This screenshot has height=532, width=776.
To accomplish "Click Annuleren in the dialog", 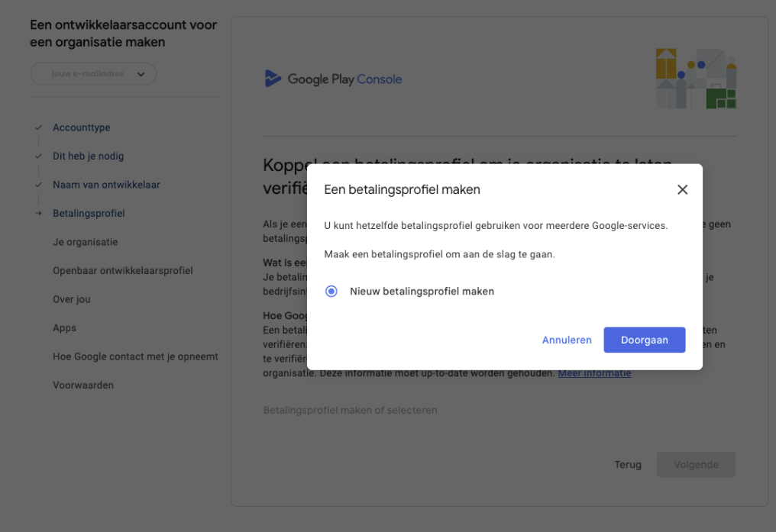I will [567, 340].
